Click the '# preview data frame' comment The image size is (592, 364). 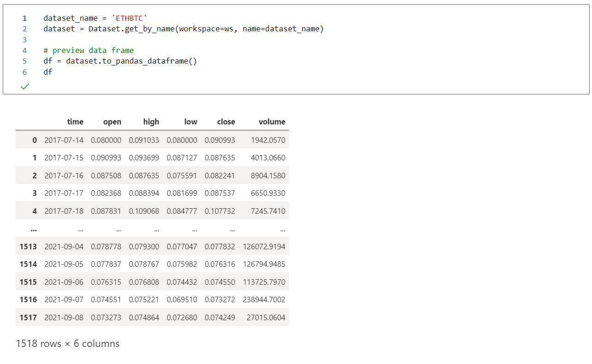[88, 50]
